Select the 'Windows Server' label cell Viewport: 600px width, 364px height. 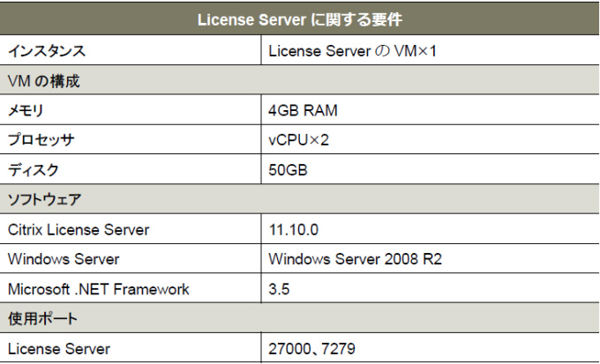(x=131, y=259)
